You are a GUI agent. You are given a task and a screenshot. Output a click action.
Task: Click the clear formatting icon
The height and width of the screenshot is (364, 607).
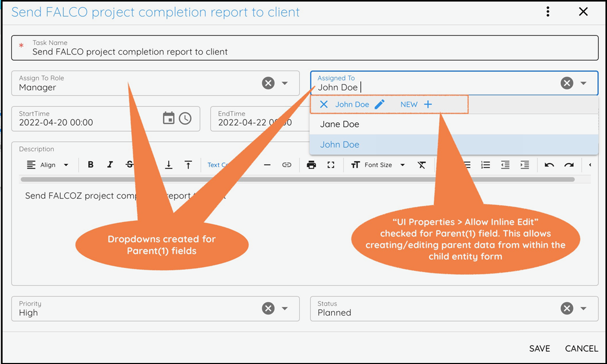(421, 165)
